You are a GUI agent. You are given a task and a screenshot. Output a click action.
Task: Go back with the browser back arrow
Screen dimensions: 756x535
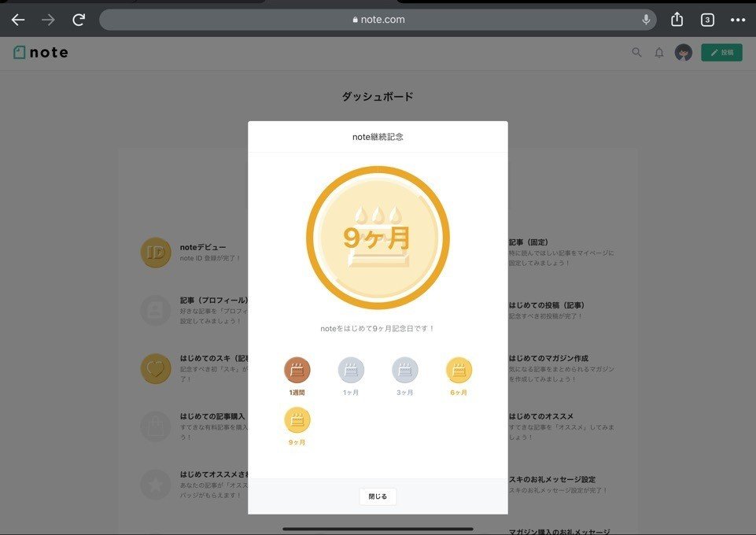point(18,20)
